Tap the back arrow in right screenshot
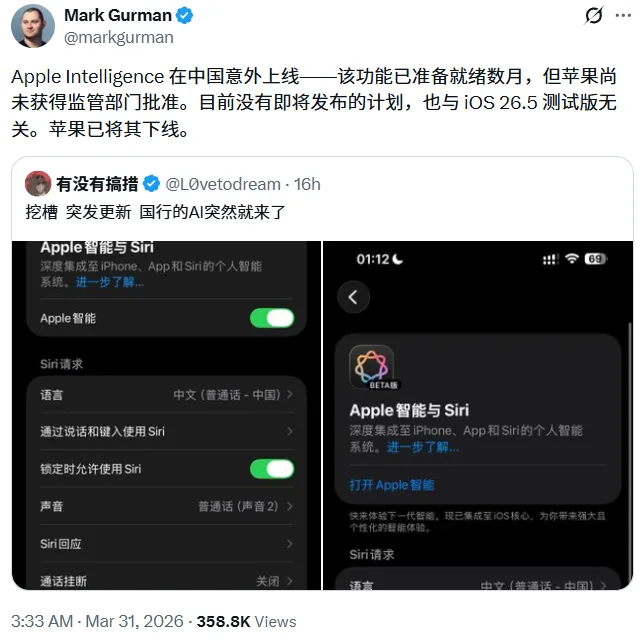The image size is (640, 641). [354, 297]
